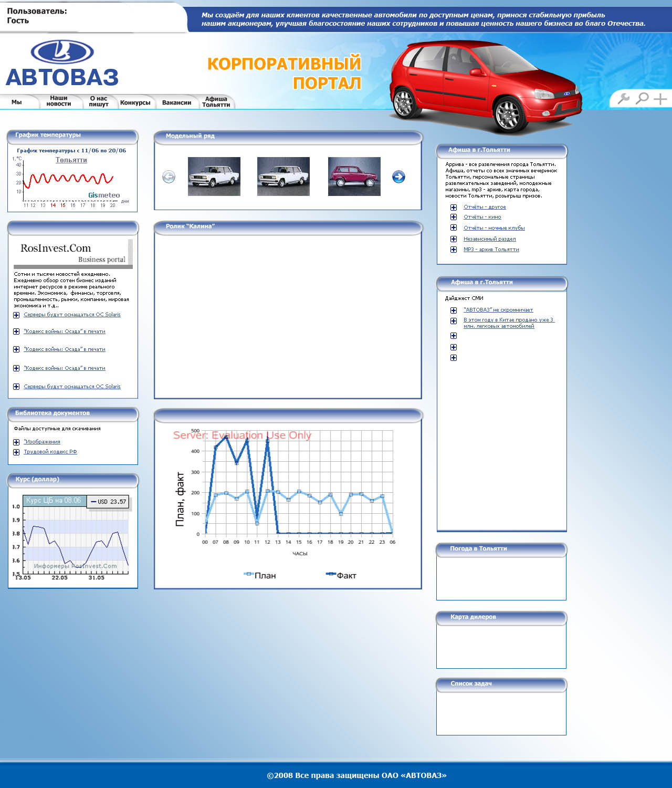
Task: Click the Факт legend entry
Action: [341, 575]
